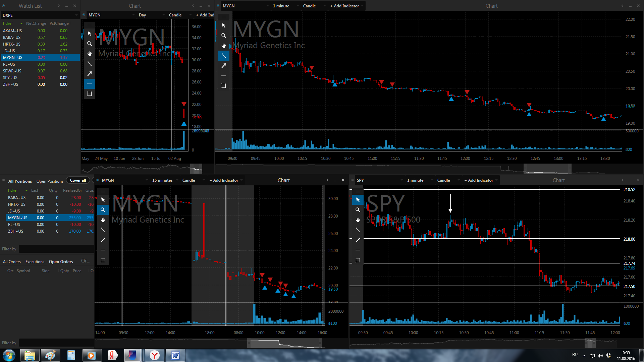644x362 pixels.
Task: Select zoom magnifier tool in SPY chart
Action: pos(358,210)
